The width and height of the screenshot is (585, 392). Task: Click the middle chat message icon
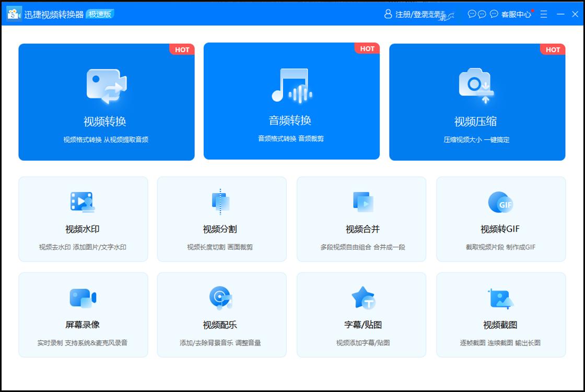482,14
